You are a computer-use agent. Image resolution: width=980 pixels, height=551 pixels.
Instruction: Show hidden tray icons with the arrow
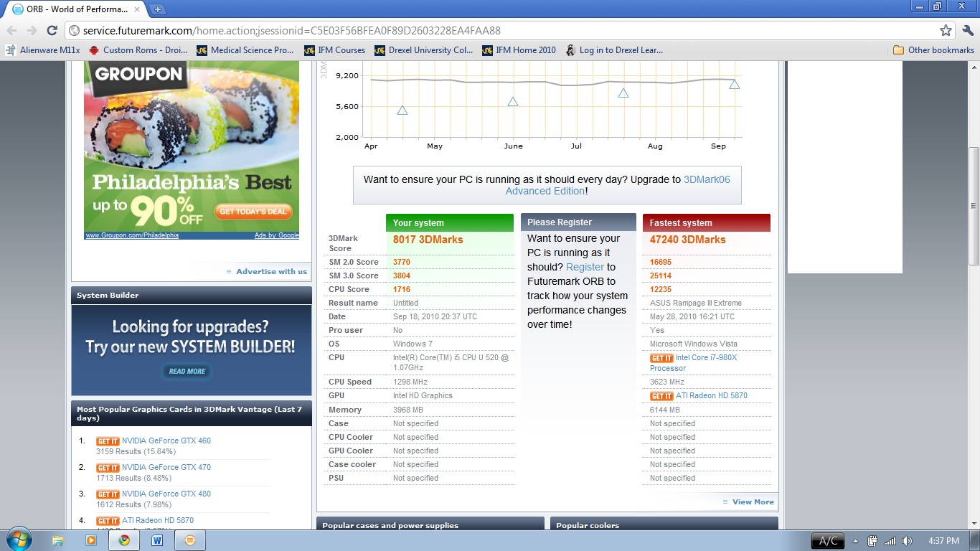coord(855,541)
